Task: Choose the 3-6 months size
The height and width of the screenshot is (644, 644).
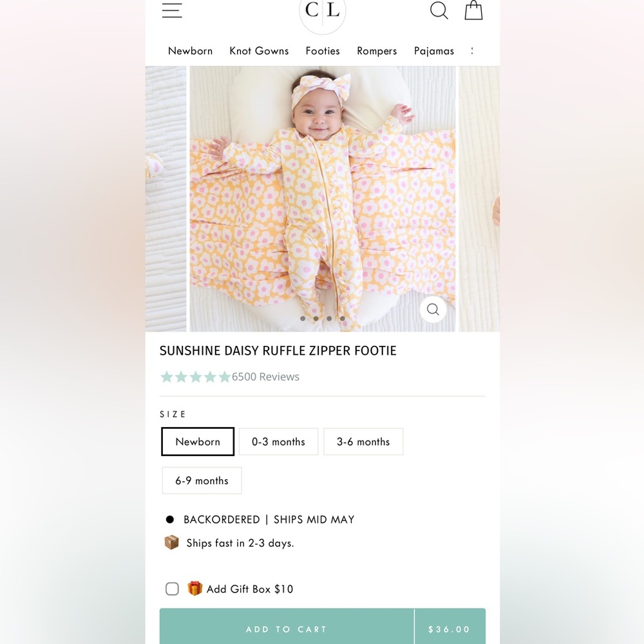Action: 363,442
